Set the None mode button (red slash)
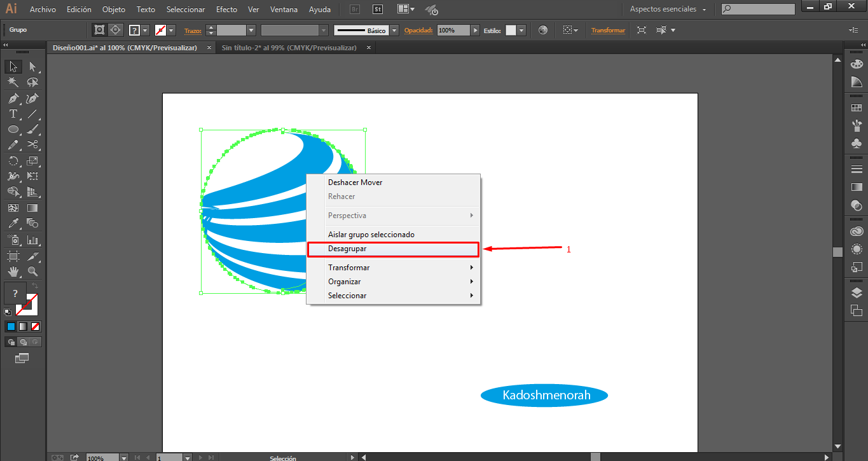Image resolution: width=868 pixels, height=461 pixels. 36,326
